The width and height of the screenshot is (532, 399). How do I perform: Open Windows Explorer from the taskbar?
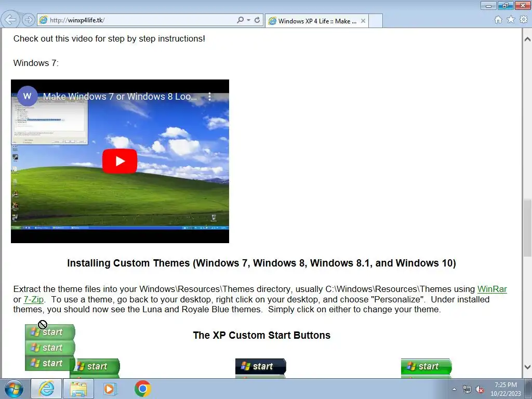78,389
